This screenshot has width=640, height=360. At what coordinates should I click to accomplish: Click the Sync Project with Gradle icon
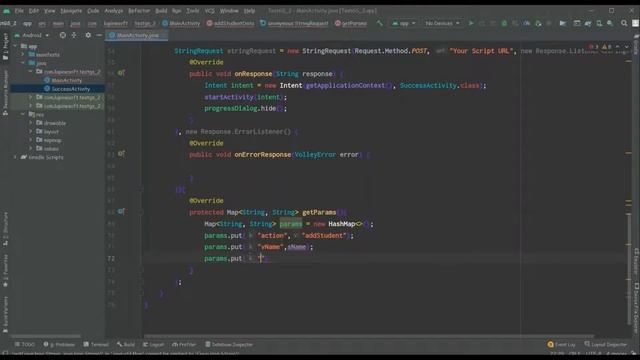(588, 23)
